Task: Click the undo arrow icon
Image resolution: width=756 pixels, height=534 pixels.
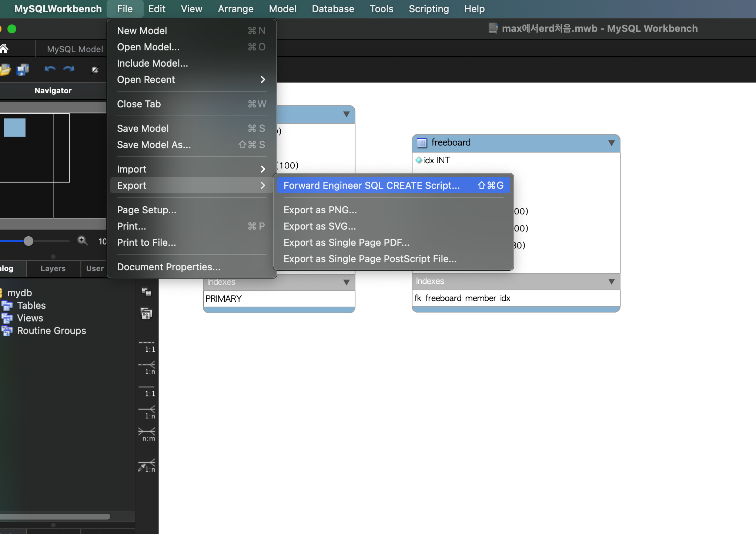Action: point(50,69)
